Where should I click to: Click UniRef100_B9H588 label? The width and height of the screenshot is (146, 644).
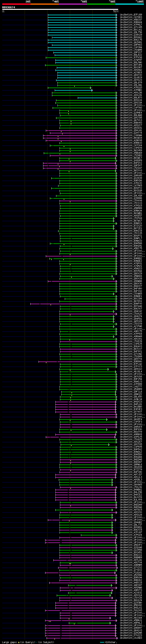coord(131,243)
